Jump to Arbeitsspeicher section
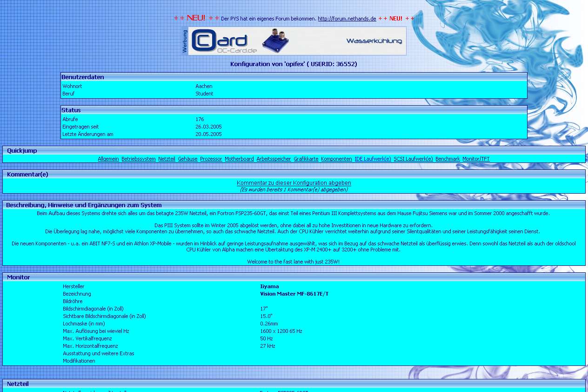The width and height of the screenshot is (588, 392). (274, 159)
